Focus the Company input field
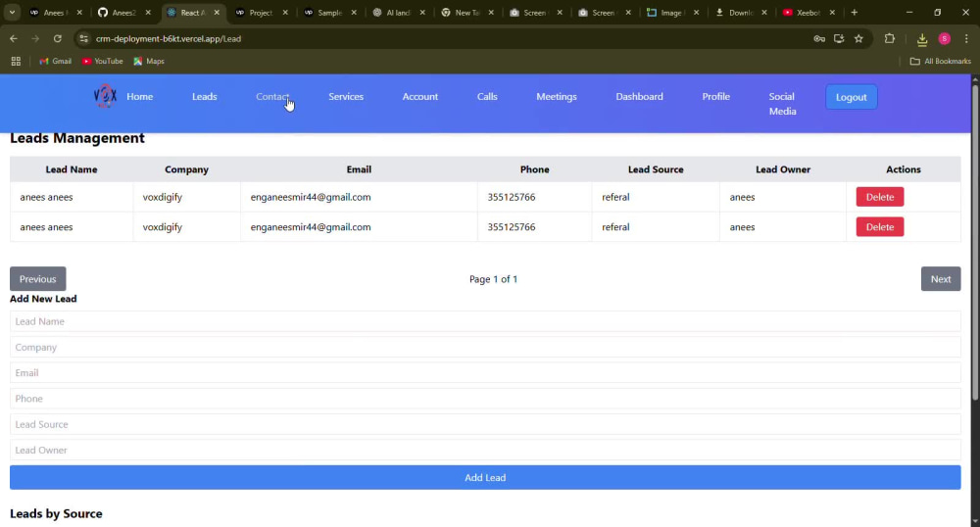 point(485,347)
